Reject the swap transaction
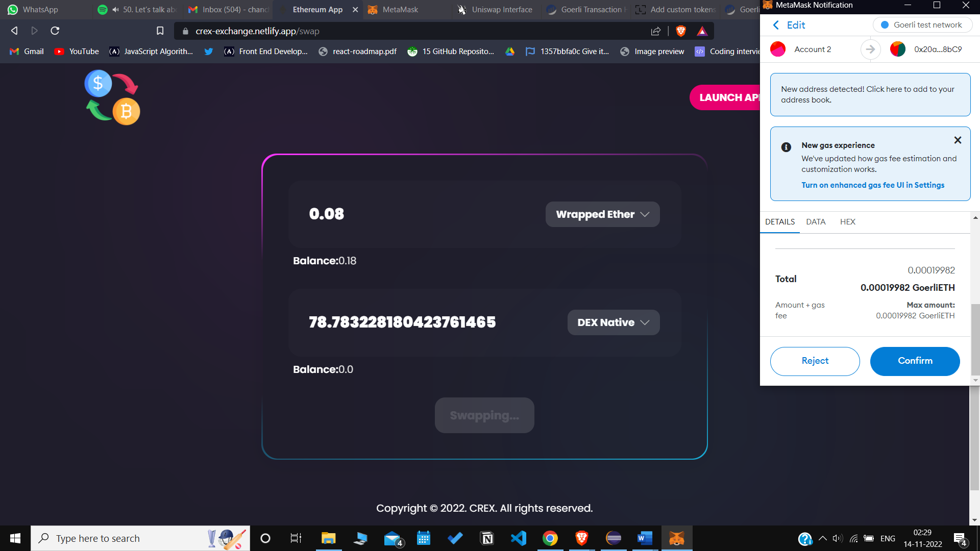Image resolution: width=980 pixels, height=551 pixels. tap(815, 361)
